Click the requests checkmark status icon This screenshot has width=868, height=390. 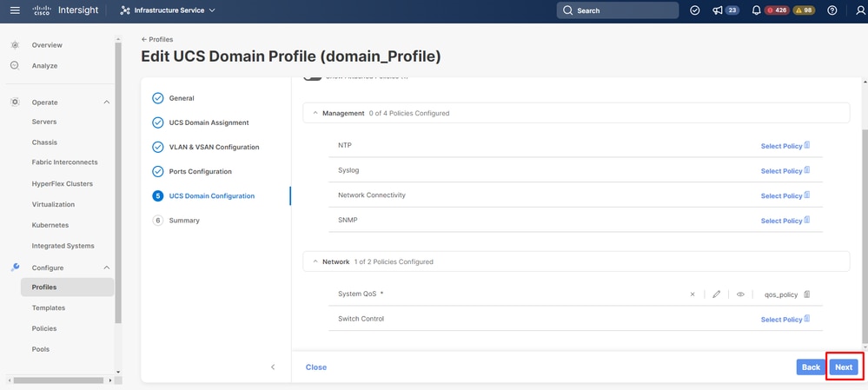[x=695, y=10]
